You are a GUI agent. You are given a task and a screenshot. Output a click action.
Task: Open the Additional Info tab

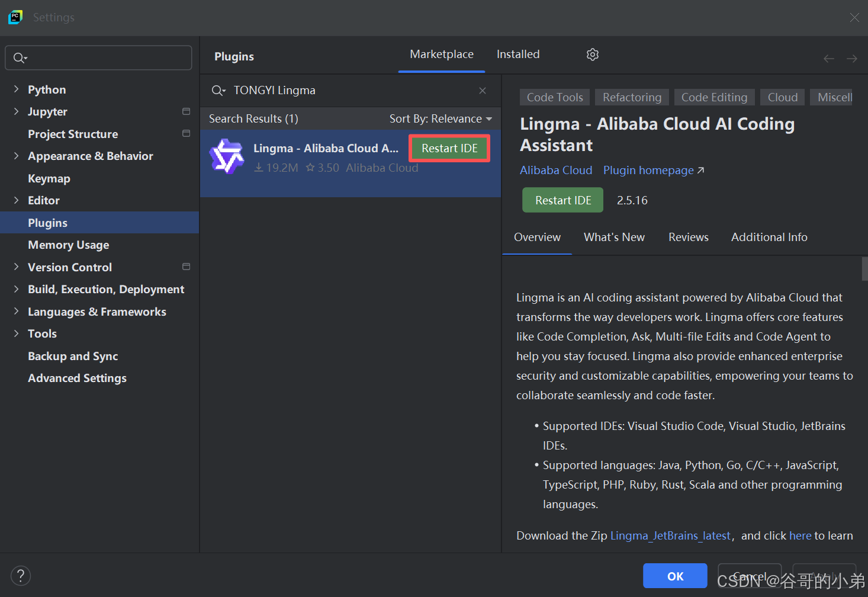[769, 237]
